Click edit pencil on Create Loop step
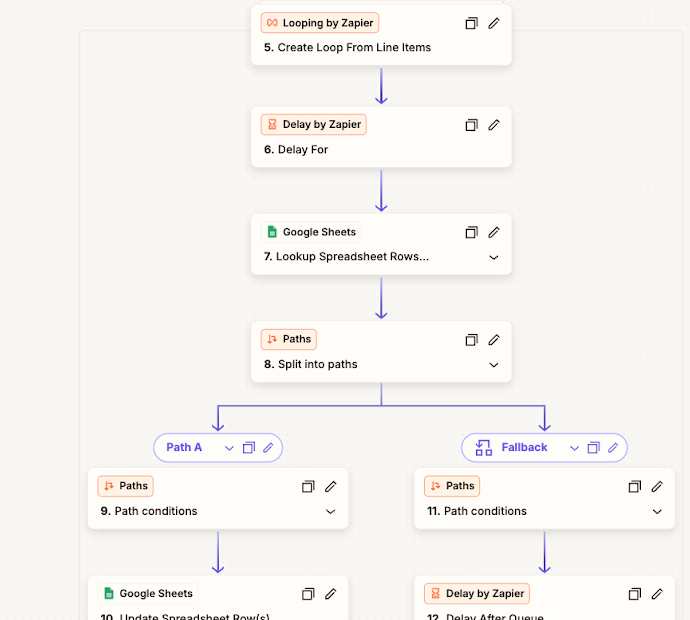Image resolution: width=690 pixels, height=620 pixels. (494, 23)
